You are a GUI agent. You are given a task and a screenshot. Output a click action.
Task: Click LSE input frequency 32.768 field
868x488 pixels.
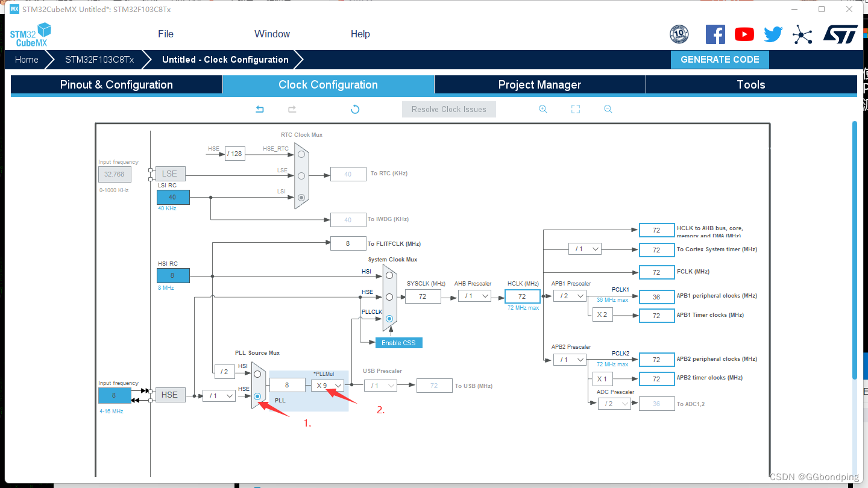115,174
